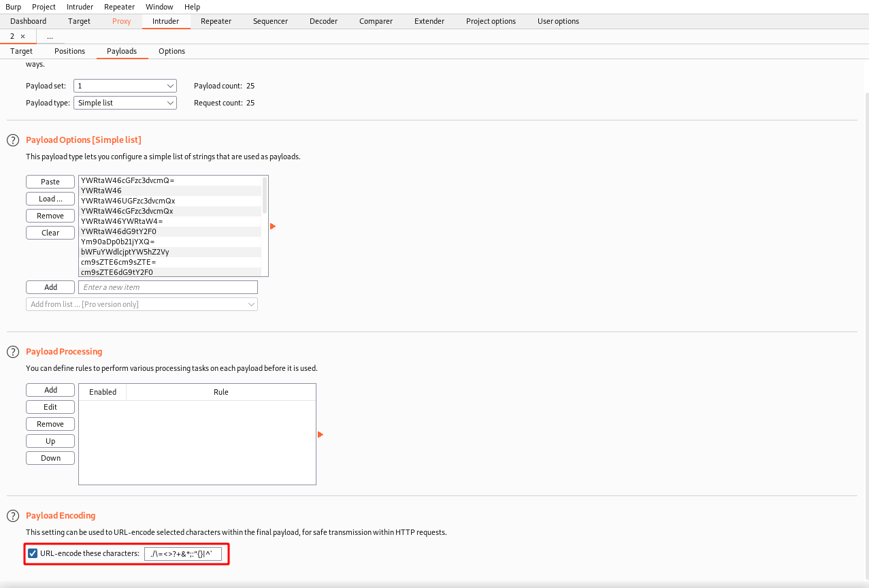Switch to the Positions sub-tab
Viewport: 869px width, 588px height.
tap(69, 51)
